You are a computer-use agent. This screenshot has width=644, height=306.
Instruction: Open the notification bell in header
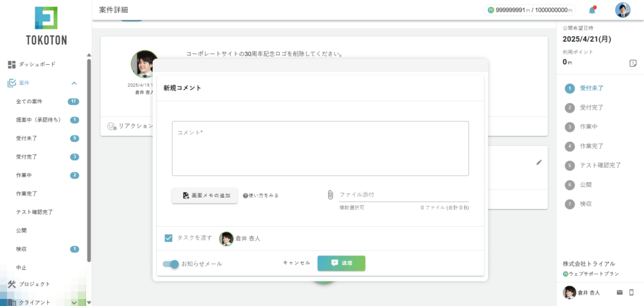click(x=592, y=10)
